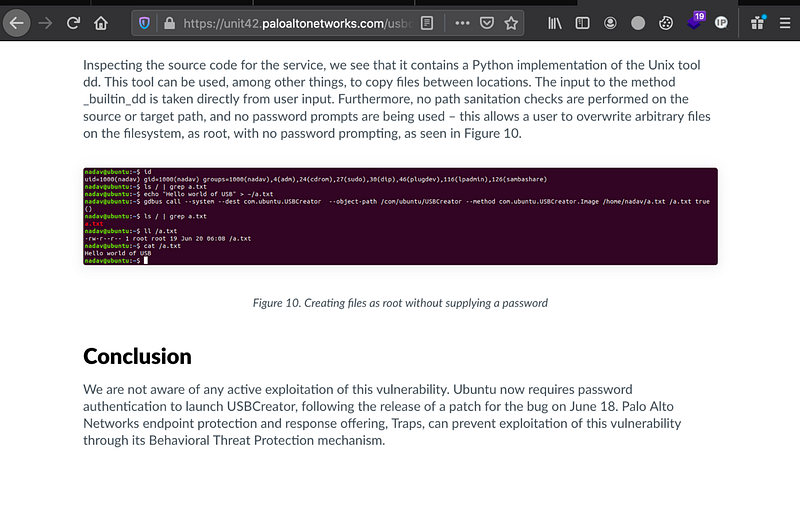View site security padlock details
Image resolution: width=800 pixels, height=506 pixels.
pyautogui.click(x=169, y=23)
